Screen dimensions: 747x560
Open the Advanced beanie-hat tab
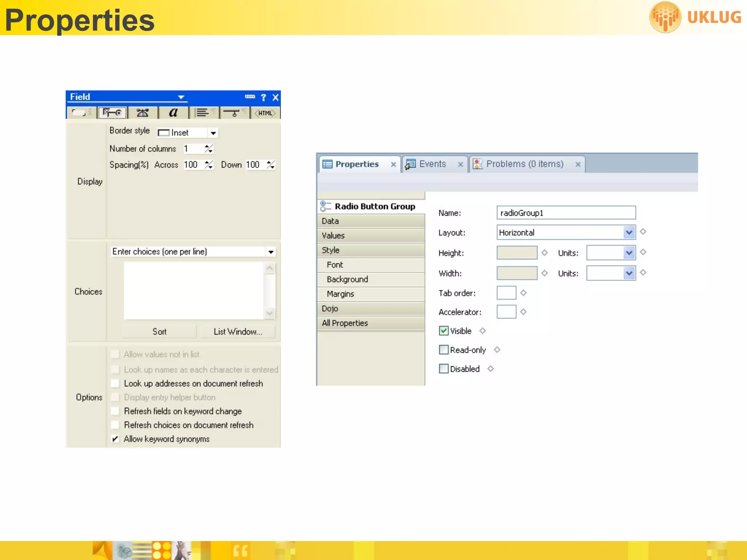(x=143, y=113)
